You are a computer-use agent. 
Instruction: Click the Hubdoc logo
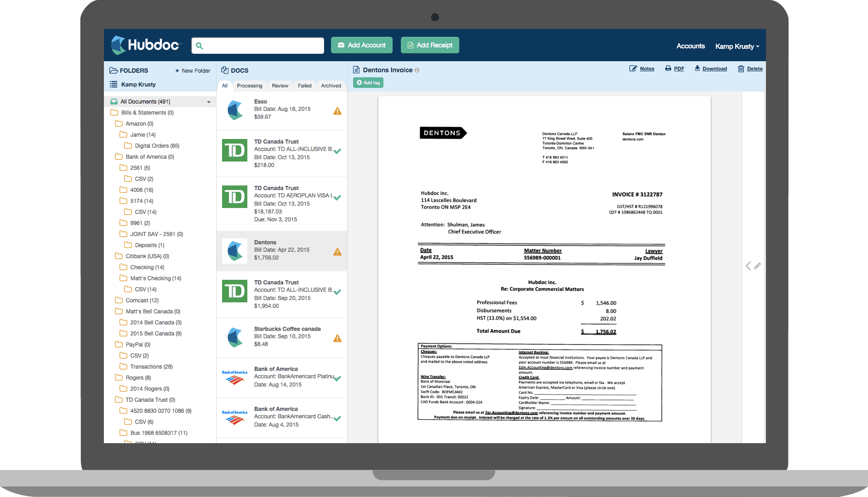[146, 45]
